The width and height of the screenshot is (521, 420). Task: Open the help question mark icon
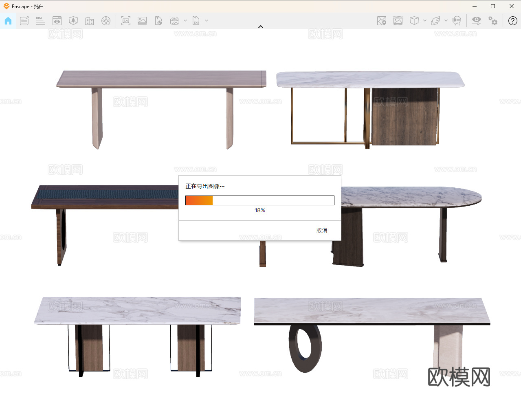[513, 21]
